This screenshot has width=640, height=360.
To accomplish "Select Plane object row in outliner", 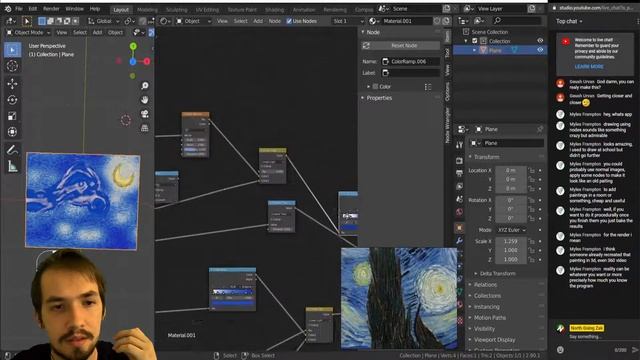I will click(x=500, y=50).
